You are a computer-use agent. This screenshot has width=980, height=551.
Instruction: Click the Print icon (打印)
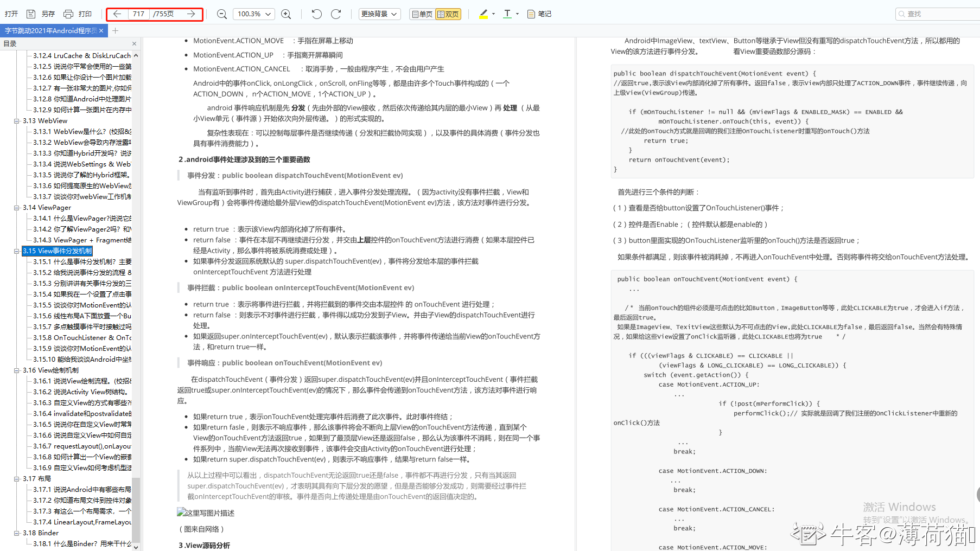[68, 14]
